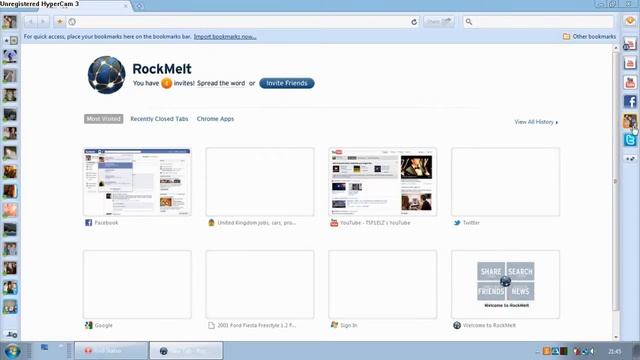
Task: Click the page scrollbar up arrow
Action: click(x=616, y=48)
